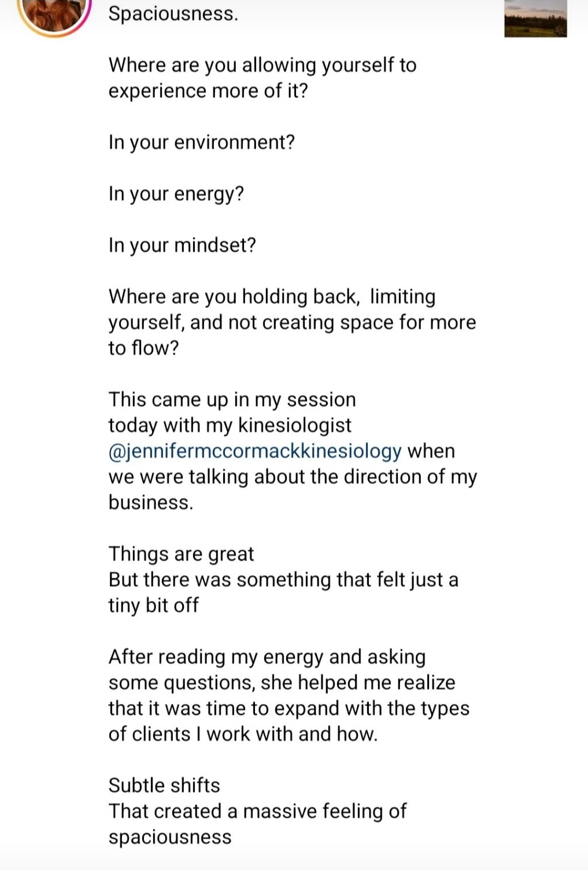This screenshot has width=588, height=870.
Task: Tap "That created a massive feeling of" line
Action: pos(257,811)
